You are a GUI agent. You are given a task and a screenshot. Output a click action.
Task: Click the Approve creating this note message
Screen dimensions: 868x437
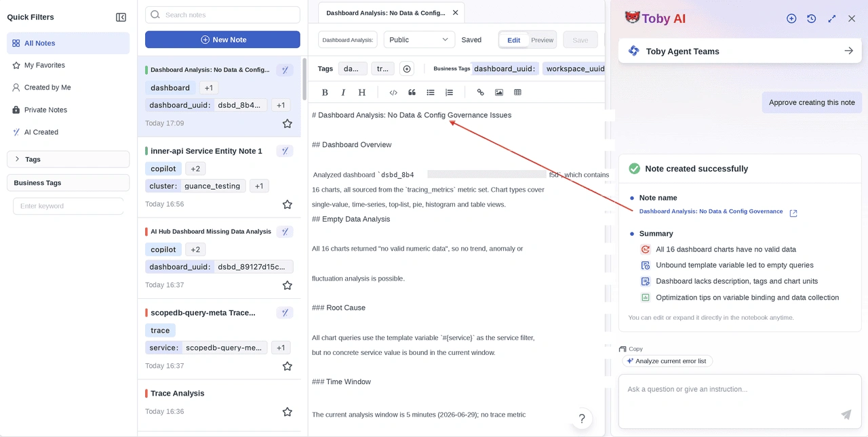click(812, 102)
